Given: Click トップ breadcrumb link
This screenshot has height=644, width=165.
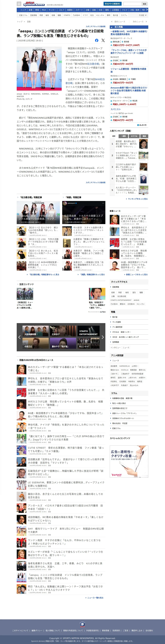Looking at the screenshot, I should tap(20, 22).
